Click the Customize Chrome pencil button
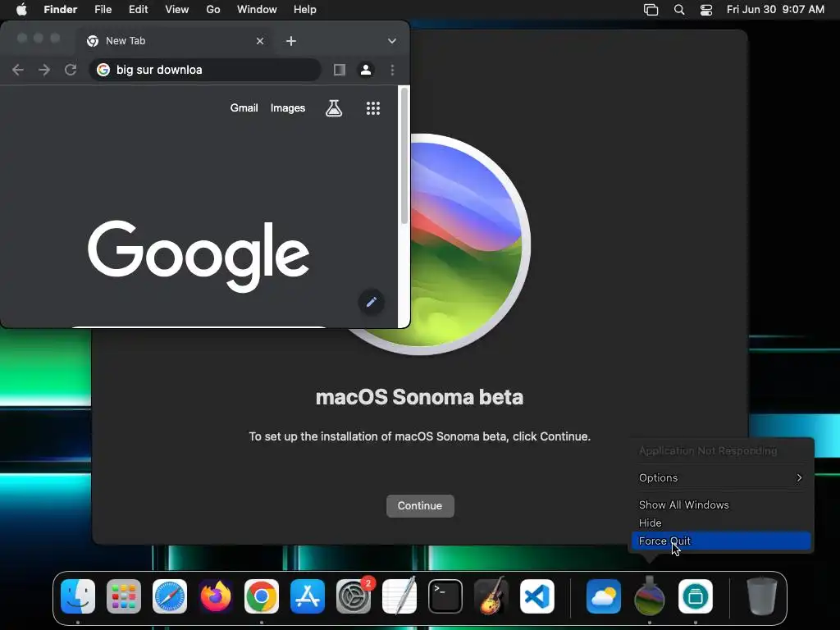Screen dimensions: 840x630 pos(372,302)
